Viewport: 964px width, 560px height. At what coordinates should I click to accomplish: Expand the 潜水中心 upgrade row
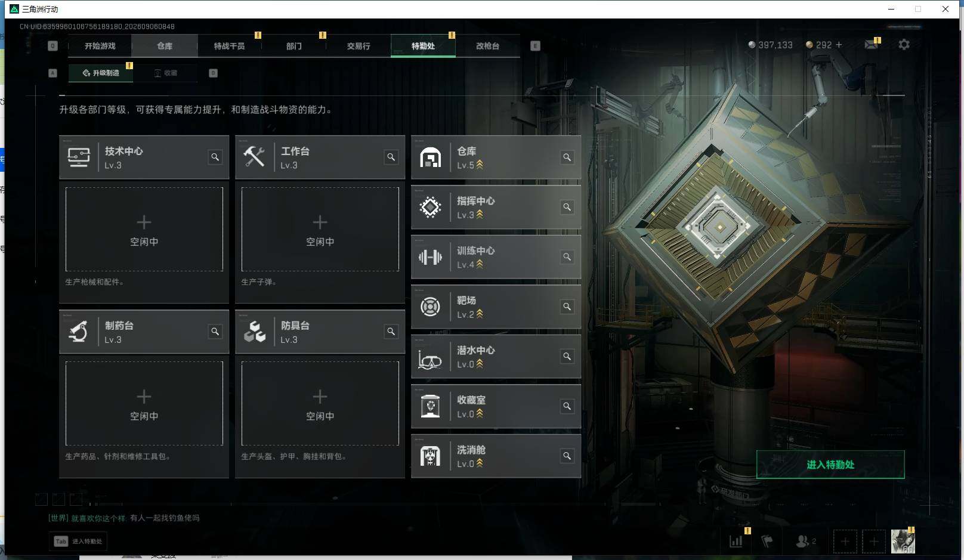[496, 357]
